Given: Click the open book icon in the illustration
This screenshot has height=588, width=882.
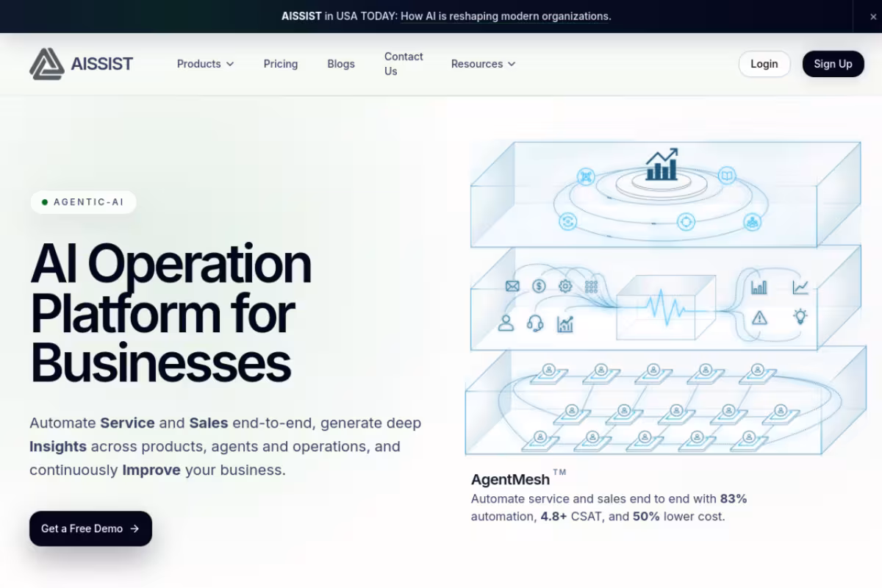Looking at the screenshot, I should [x=727, y=176].
